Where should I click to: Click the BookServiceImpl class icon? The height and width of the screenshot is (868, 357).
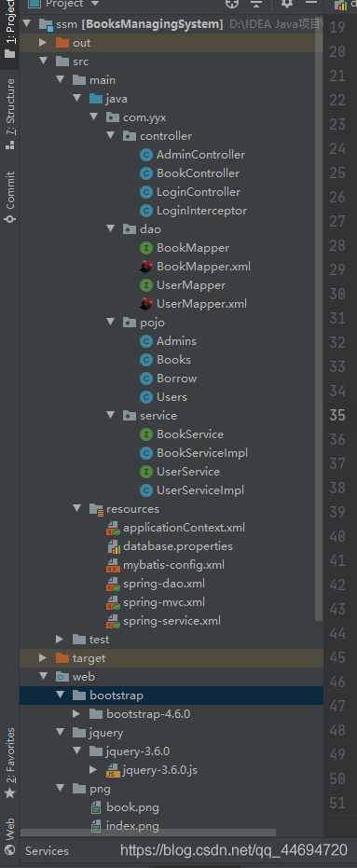[146, 453]
